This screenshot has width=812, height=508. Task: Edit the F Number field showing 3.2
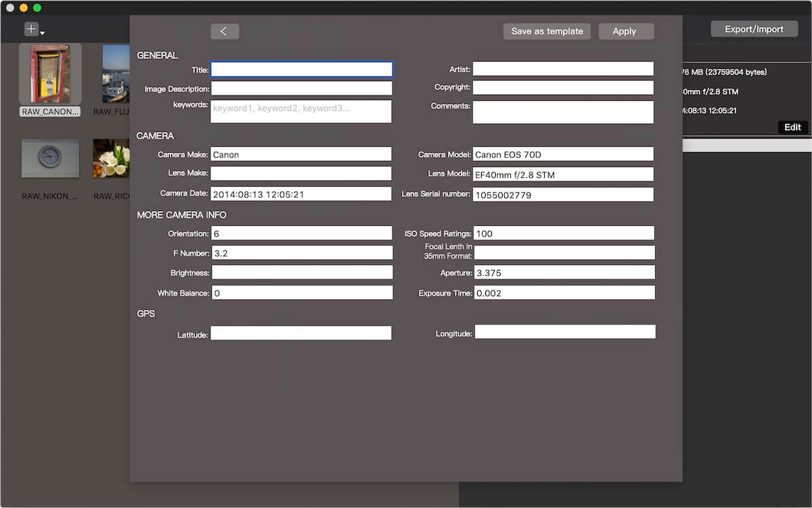click(x=302, y=253)
